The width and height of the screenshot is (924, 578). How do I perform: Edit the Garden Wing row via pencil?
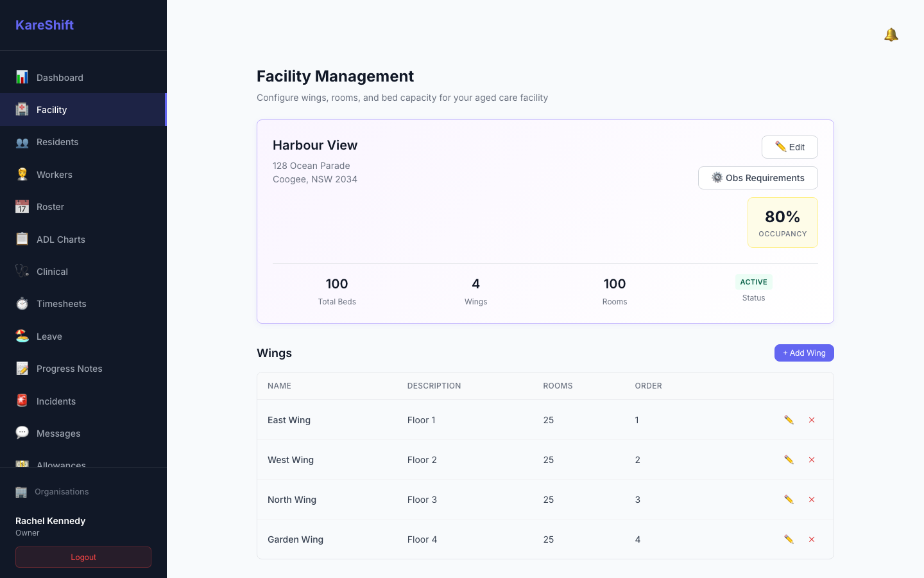[789, 539]
